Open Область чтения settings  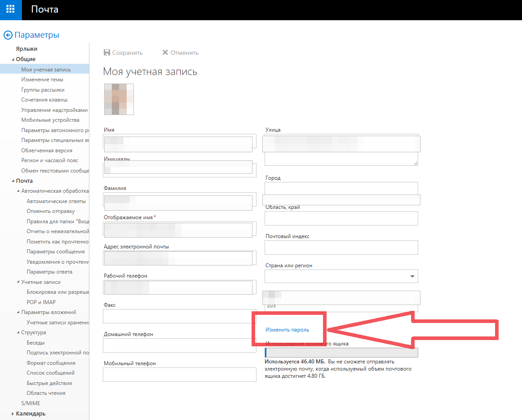[46, 393]
